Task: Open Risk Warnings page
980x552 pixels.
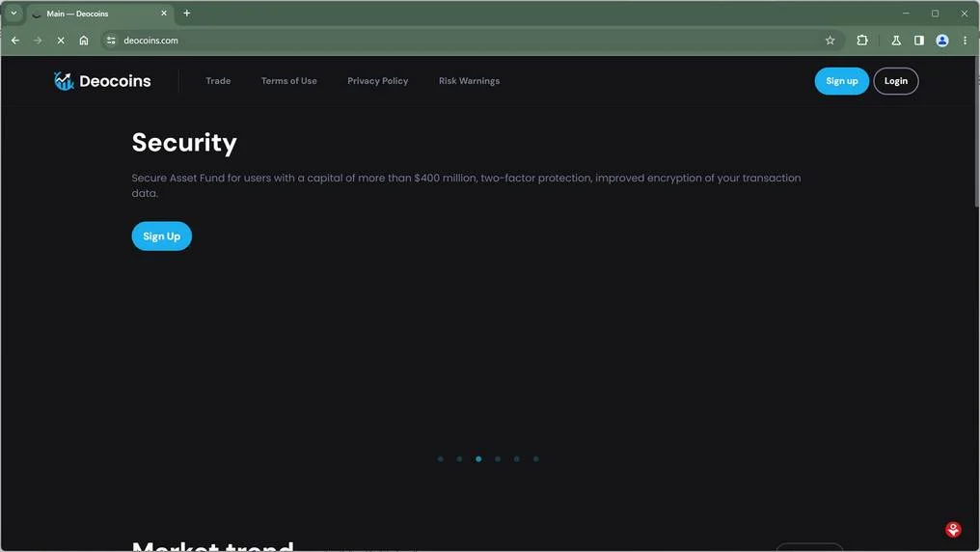Action: click(x=469, y=81)
